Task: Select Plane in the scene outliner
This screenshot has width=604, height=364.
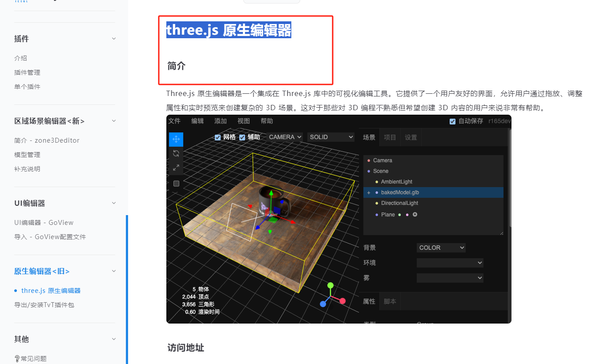Action: (x=433, y=215)
